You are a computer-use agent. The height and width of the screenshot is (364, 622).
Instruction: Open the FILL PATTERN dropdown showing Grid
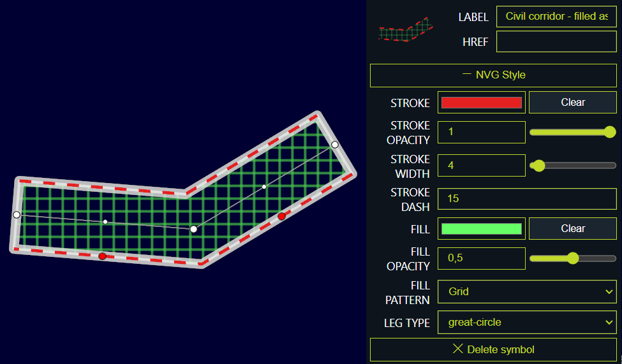click(527, 291)
